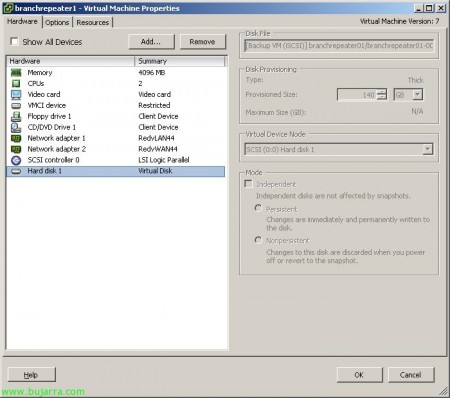Viewport: 450px width, 398px height.
Task: Click the SCSI controller 0 icon
Action: click(x=16, y=160)
